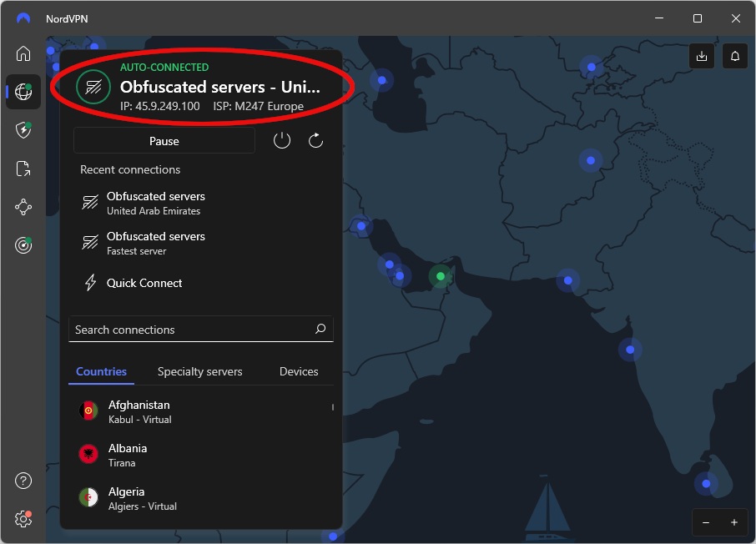Click the AUTO-CONNECTED status label
756x544 pixels.
[x=164, y=68]
